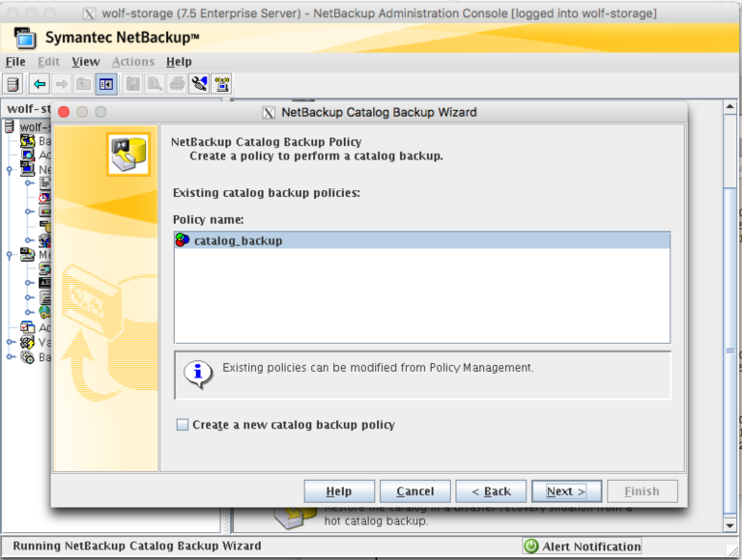Select the Bare Metal Restore Management icon
This screenshot has width=742, height=560.
tap(27, 357)
